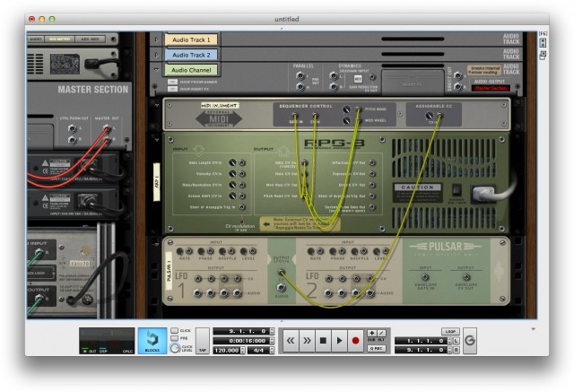Click the Fast Forward transport button
This screenshot has height=392, width=574.
click(x=307, y=341)
